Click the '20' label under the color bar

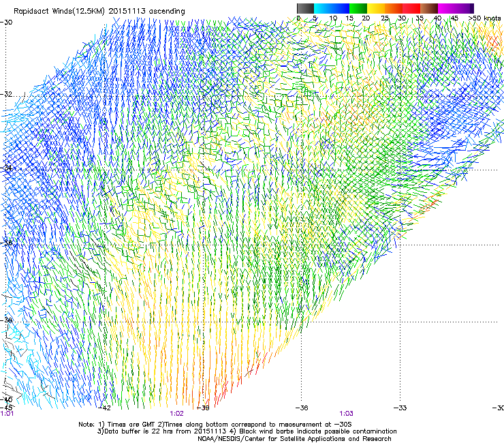366,18
